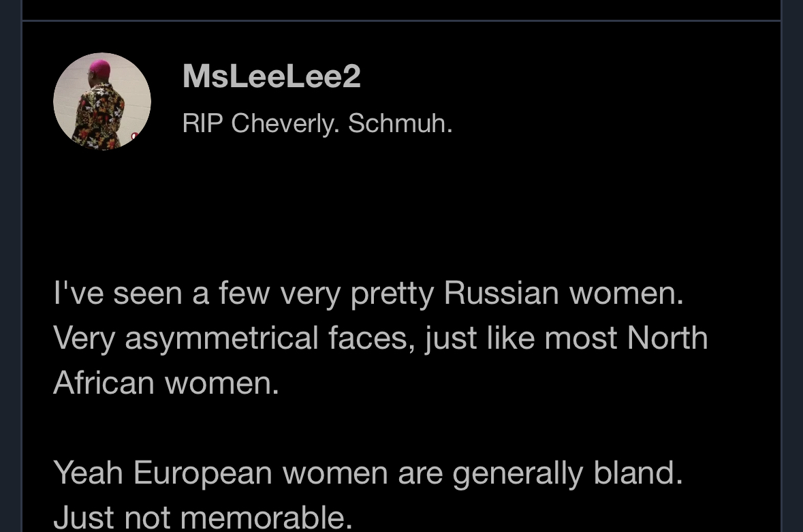The height and width of the screenshot is (532, 803).
Task: Click the word 'European' in the post
Action: (x=203, y=473)
